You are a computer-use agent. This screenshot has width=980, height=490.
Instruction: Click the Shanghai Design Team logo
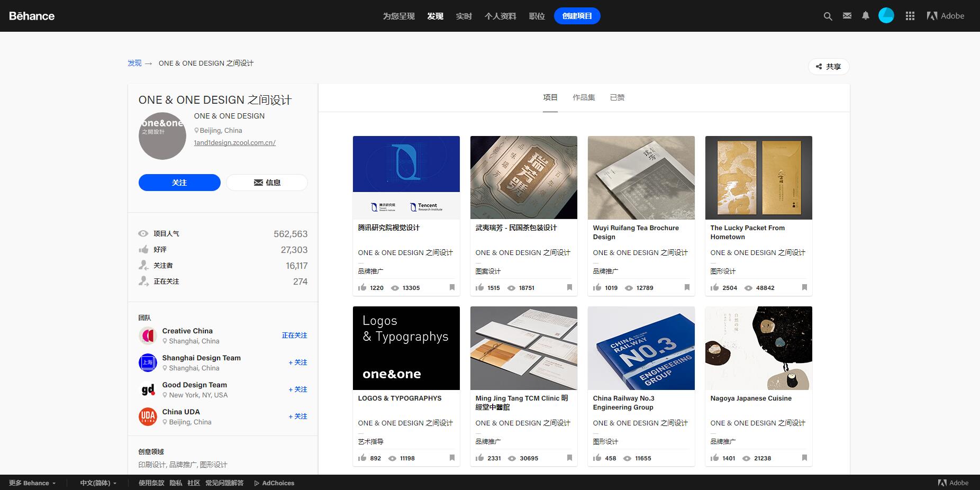click(x=148, y=362)
